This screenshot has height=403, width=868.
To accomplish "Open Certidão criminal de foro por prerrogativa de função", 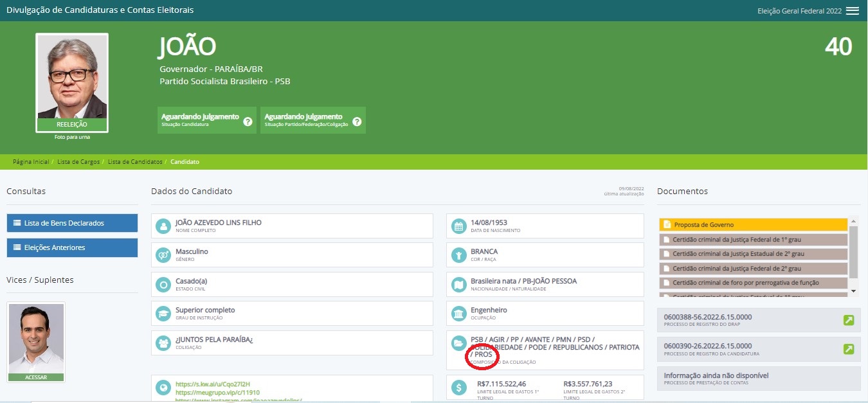I will click(x=754, y=283).
